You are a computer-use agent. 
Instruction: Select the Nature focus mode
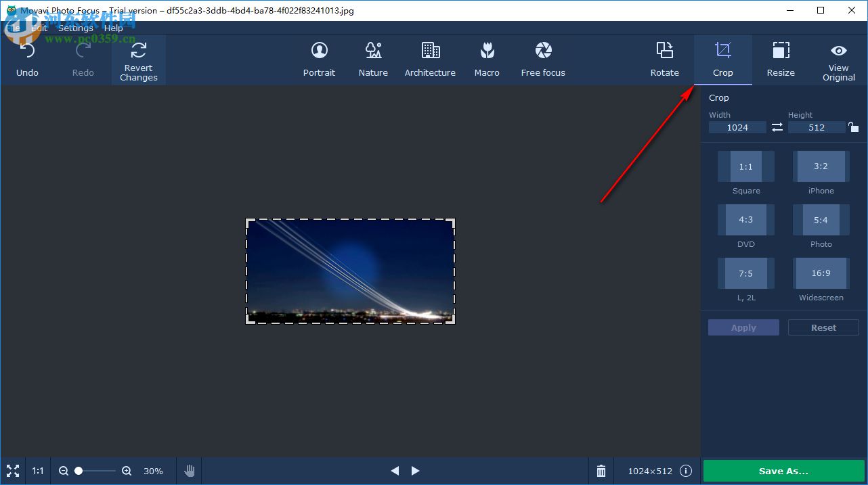tap(373, 60)
